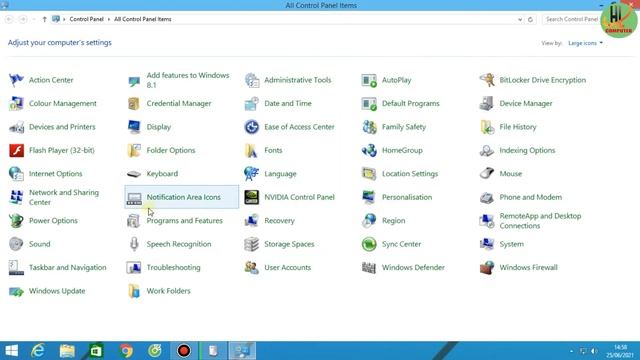Open Windows Defender icon

point(369,268)
